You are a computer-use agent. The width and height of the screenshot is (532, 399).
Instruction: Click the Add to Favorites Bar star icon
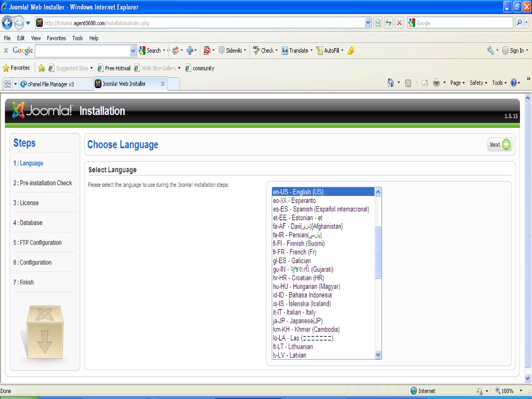41,68
